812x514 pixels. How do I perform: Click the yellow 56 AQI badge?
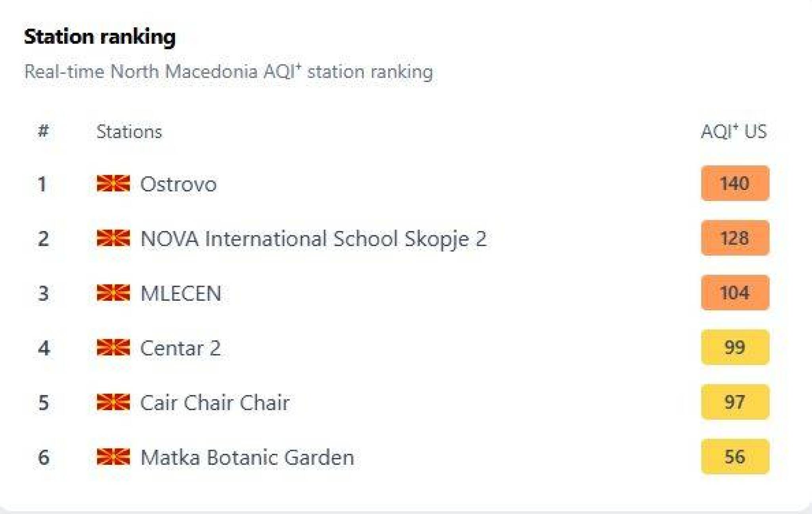click(735, 457)
